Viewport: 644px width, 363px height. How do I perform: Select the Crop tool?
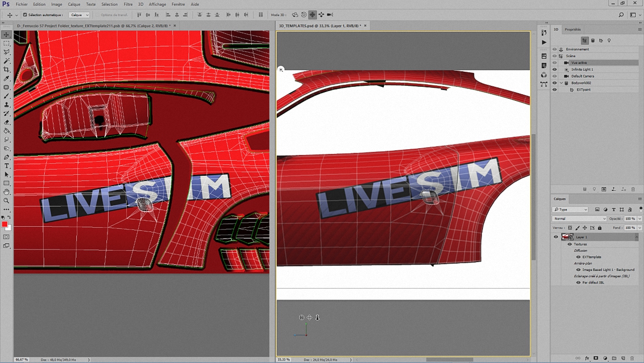(x=7, y=70)
